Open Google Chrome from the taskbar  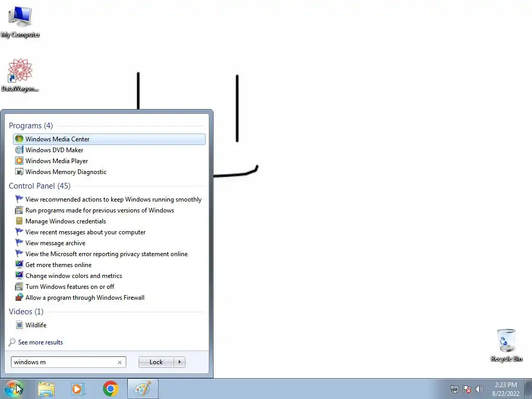click(110, 389)
